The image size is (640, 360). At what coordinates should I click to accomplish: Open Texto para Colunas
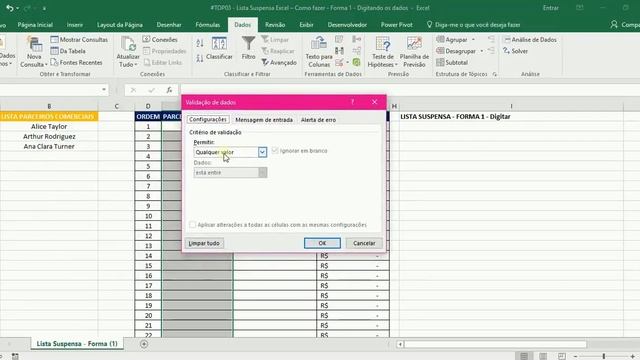[319, 52]
